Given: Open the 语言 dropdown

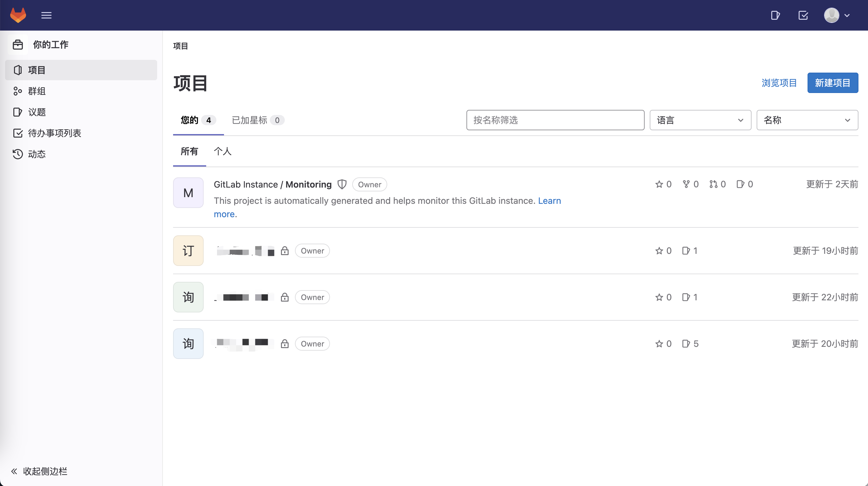Looking at the screenshot, I should click(700, 120).
